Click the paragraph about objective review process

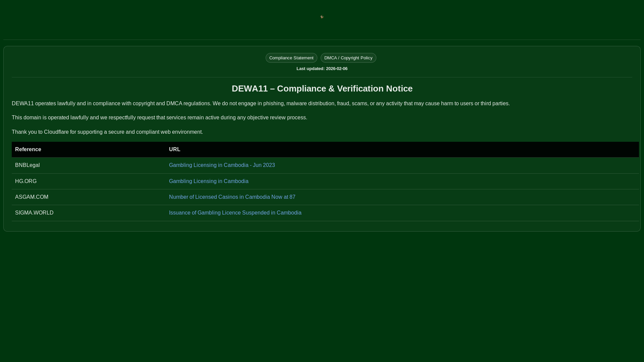point(159,118)
